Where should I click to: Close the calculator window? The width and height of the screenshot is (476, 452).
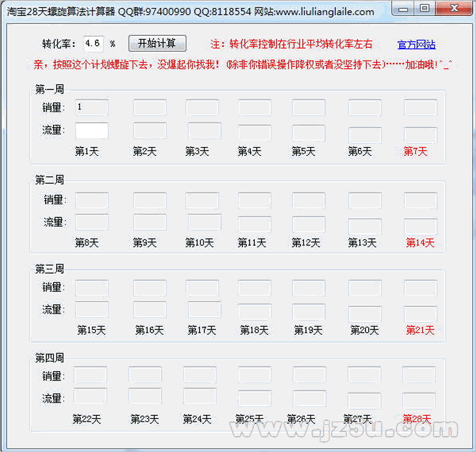click(454, 8)
